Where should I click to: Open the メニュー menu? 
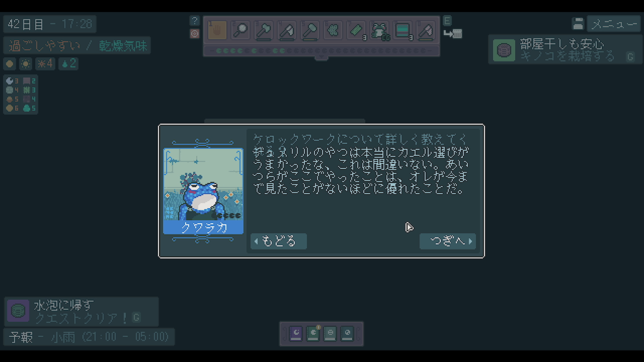[614, 25]
